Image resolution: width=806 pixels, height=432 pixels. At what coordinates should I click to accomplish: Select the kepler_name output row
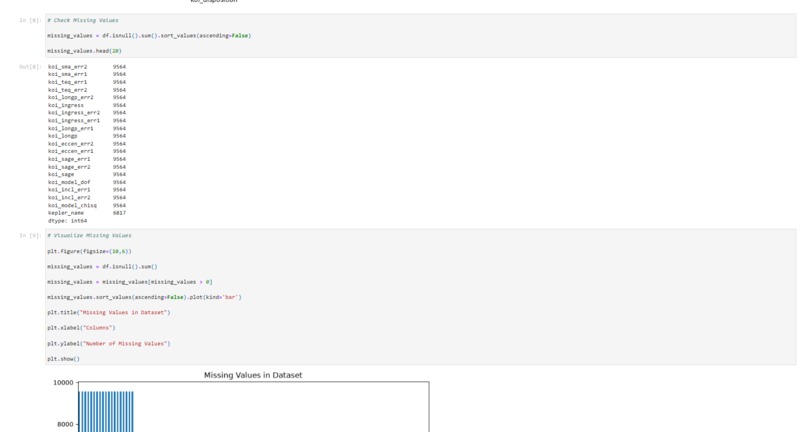pos(87,213)
